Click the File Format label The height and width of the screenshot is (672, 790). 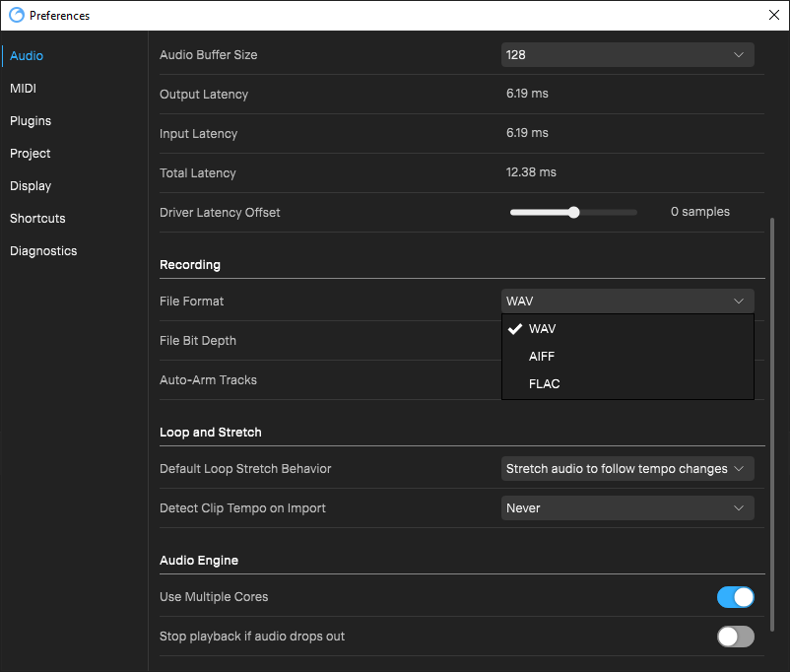[191, 301]
